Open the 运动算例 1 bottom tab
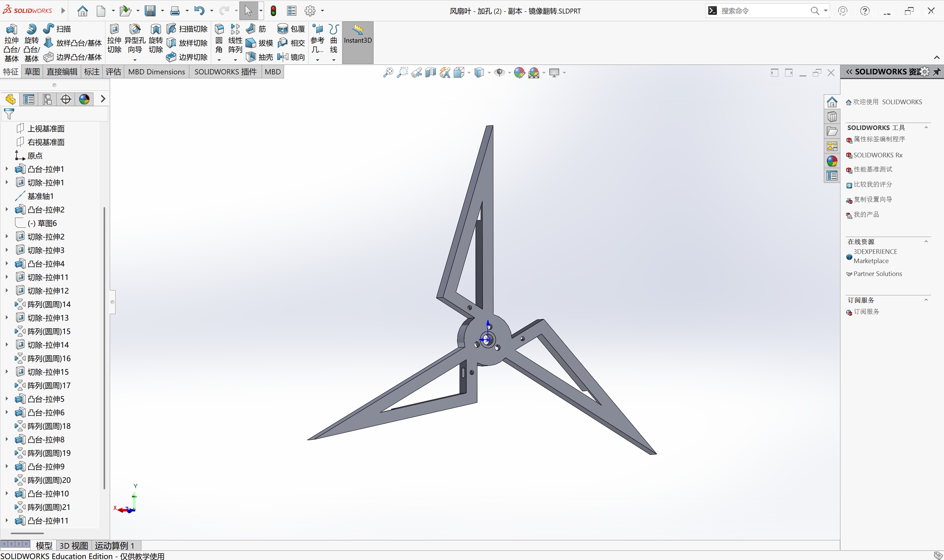 point(115,546)
